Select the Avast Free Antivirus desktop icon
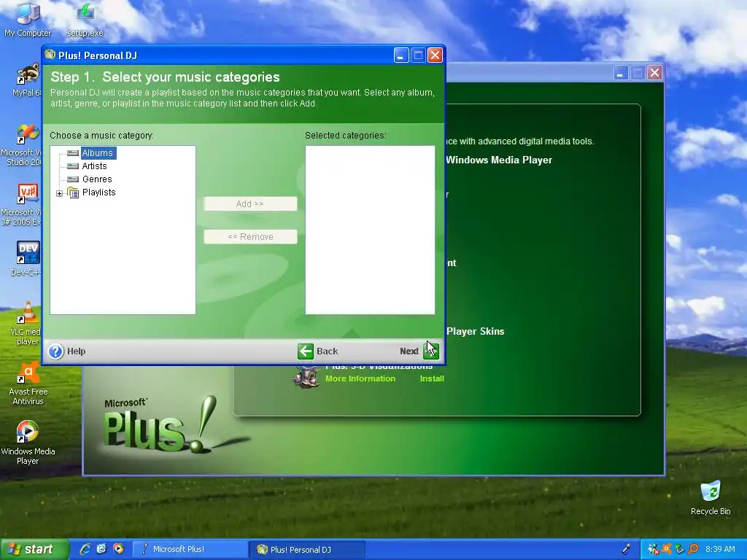The image size is (747, 560). click(x=28, y=384)
